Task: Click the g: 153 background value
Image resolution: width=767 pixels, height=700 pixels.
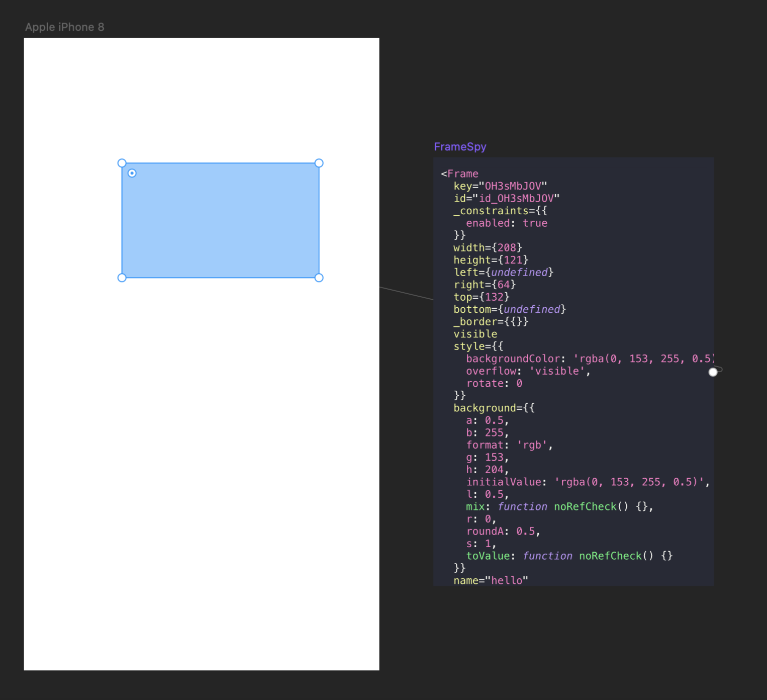Action: [x=488, y=458]
